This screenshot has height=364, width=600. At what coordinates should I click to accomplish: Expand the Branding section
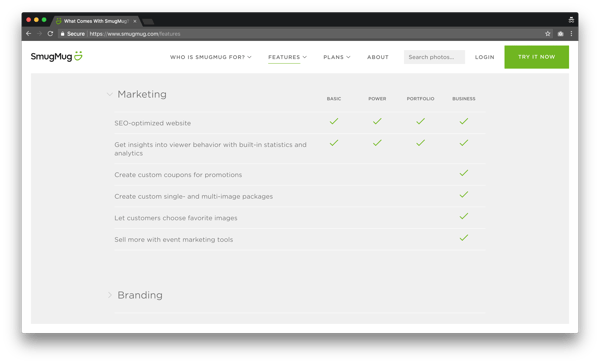109,295
